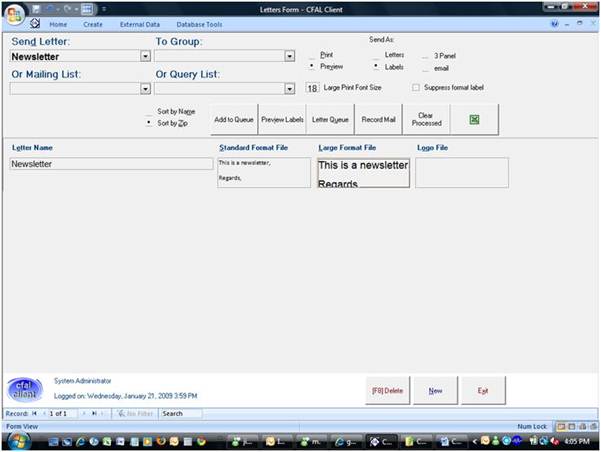The height and width of the screenshot is (452, 601).
Task: Click the Letter Name field containing Newsletter
Action: (111, 164)
